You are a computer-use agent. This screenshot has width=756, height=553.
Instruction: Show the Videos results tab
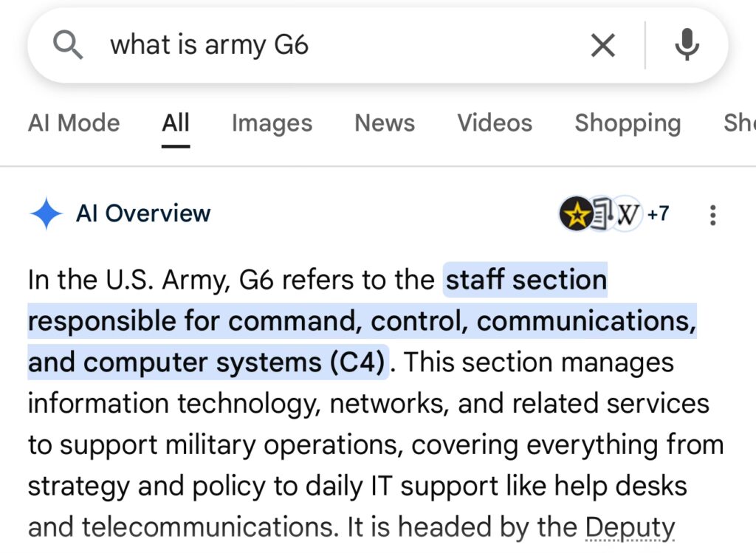click(x=495, y=123)
